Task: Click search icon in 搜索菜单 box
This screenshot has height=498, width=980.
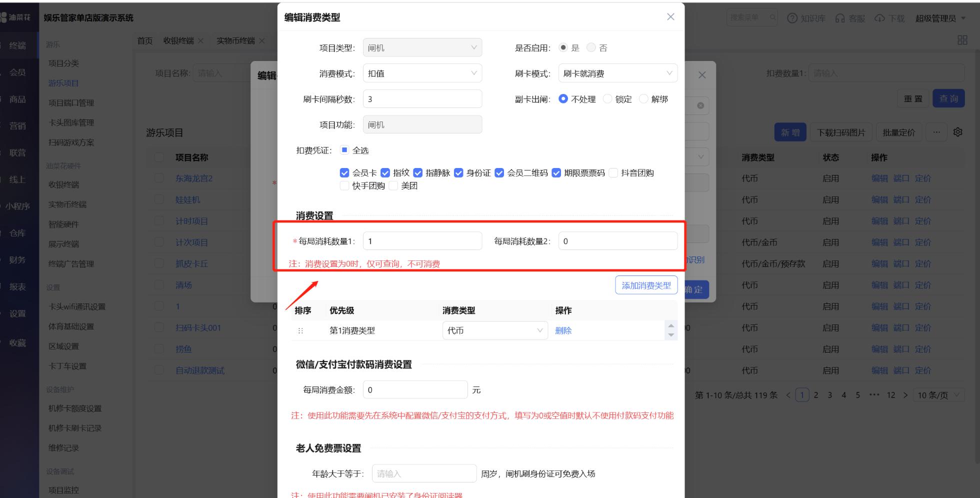Action: coord(772,17)
